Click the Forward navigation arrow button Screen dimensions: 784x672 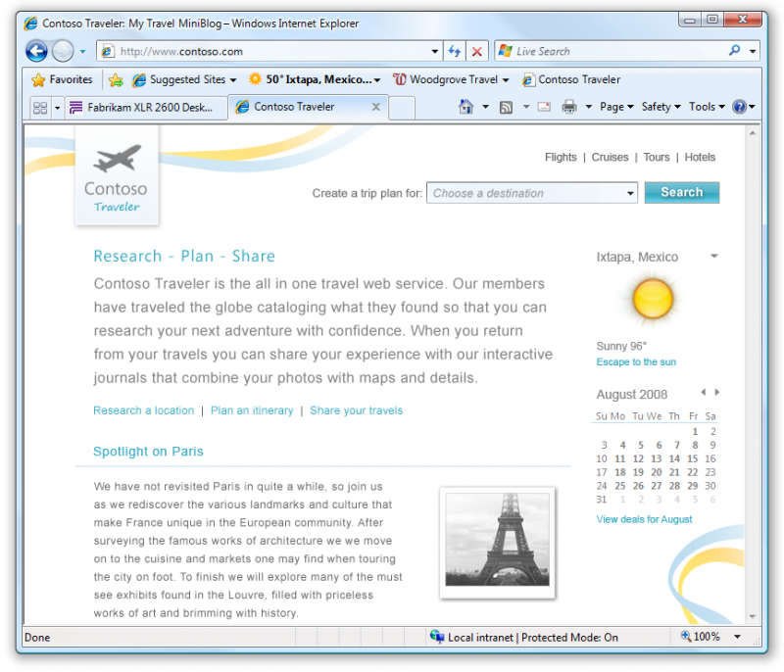pos(63,51)
